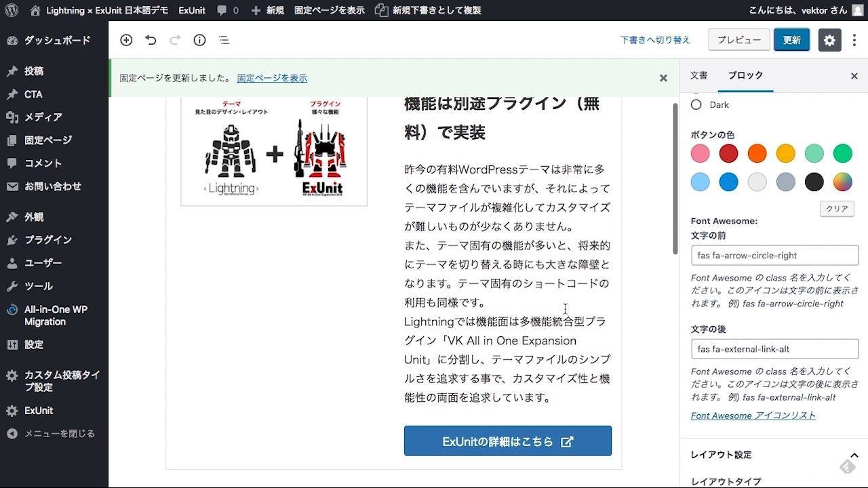Select the Lightning plus ExUnit robot image
Image resolution: width=868 pixels, height=488 pixels.
tap(274, 150)
